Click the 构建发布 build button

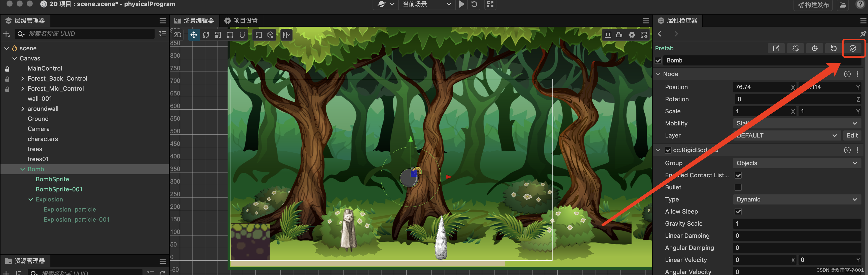click(813, 5)
